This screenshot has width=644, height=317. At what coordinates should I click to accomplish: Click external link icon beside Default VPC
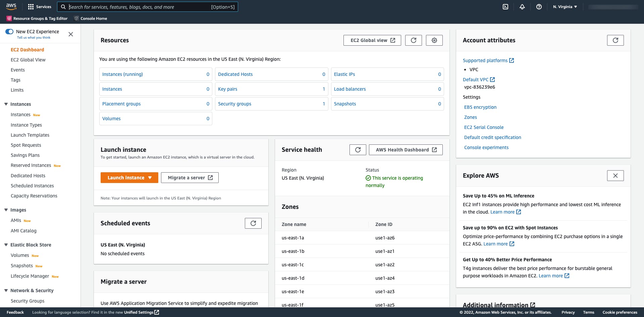pyautogui.click(x=492, y=80)
